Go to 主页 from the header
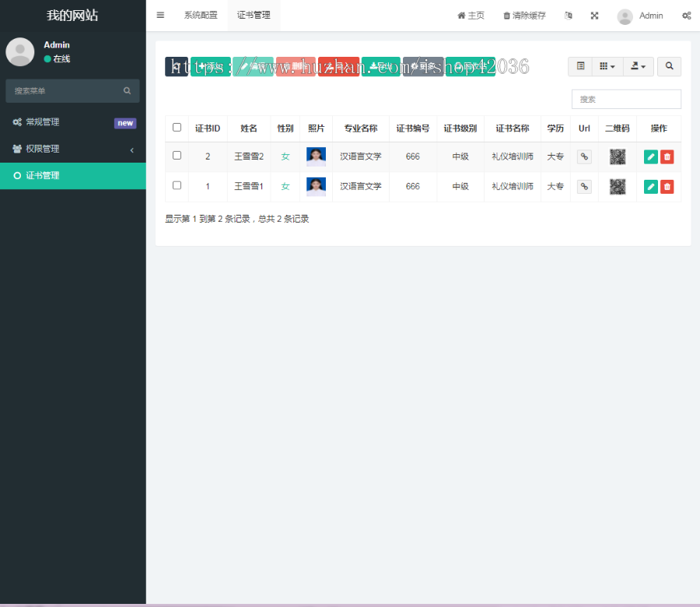This screenshot has width=700, height=607. click(471, 16)
